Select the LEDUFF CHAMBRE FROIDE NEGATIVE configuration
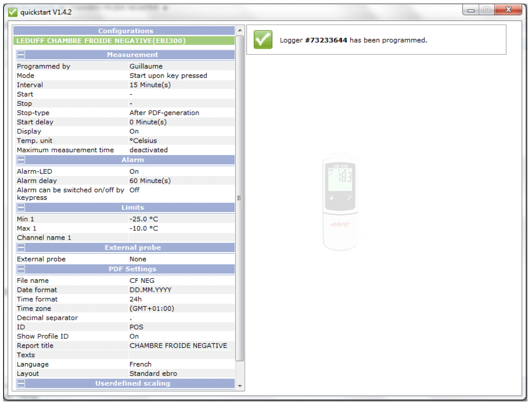 (x=101, y=41)
